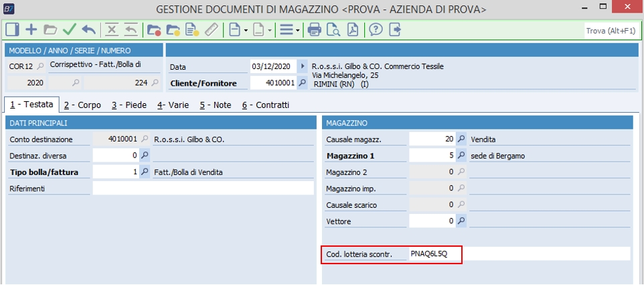Undo with the back arrow icon

pyautogui.click(x=89, y=30)
